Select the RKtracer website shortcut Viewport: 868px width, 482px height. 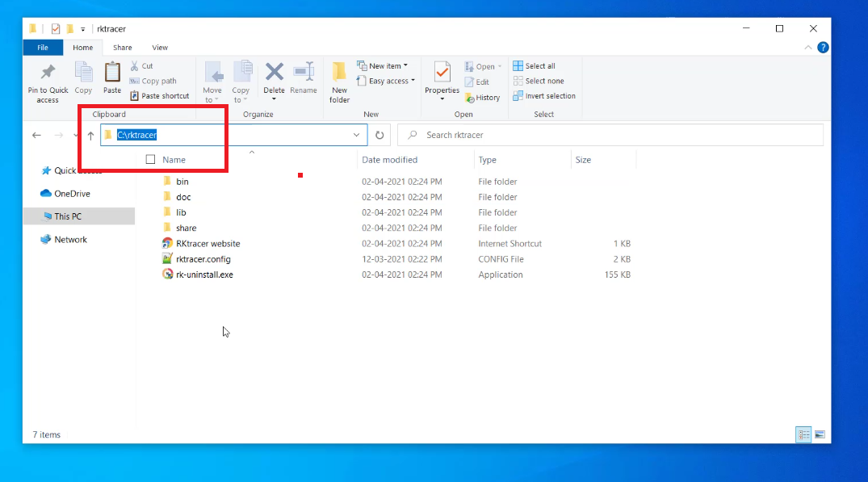202,244
